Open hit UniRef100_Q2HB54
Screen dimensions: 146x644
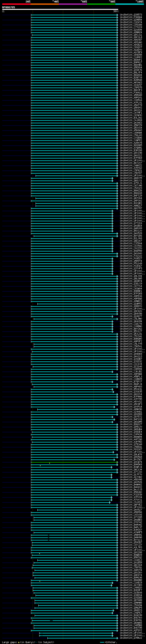click(131, 20)
